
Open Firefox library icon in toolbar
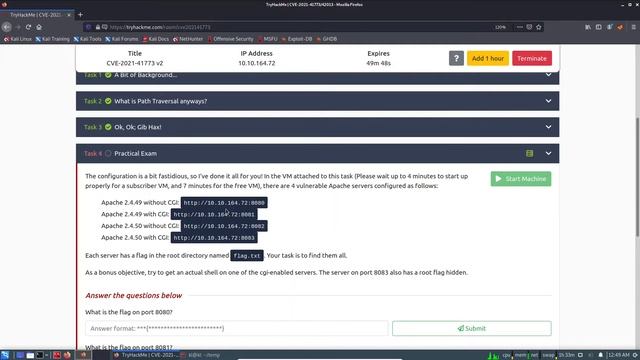pyautogui.click(x=588, y=27)
